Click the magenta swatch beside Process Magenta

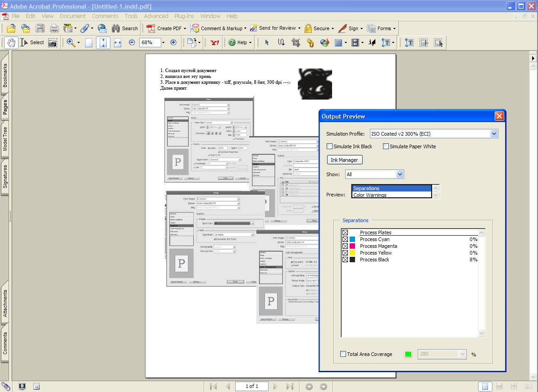pos(352,246)
